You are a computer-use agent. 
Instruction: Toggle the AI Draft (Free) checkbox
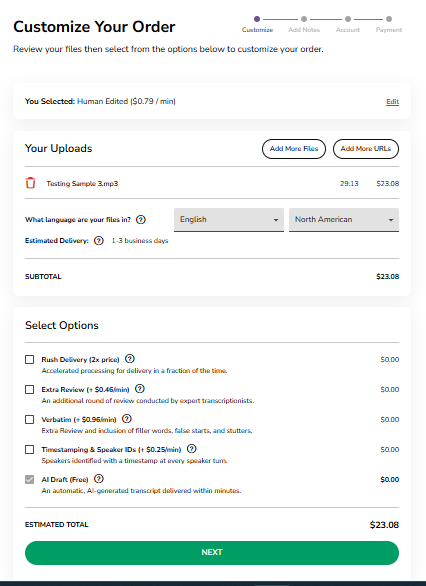[30, 479]
